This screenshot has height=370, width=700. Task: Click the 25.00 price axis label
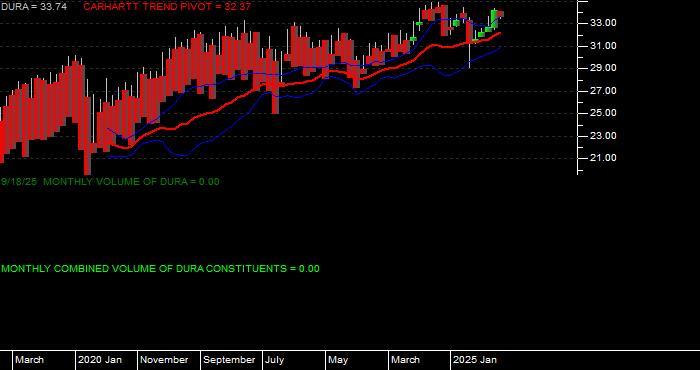point(604,113)
